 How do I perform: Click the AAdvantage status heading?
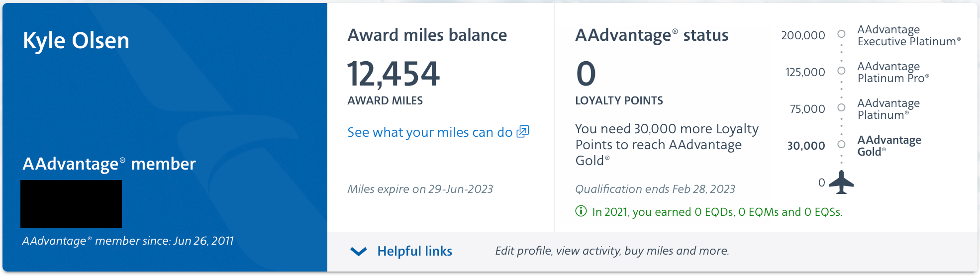click(652, 35)
